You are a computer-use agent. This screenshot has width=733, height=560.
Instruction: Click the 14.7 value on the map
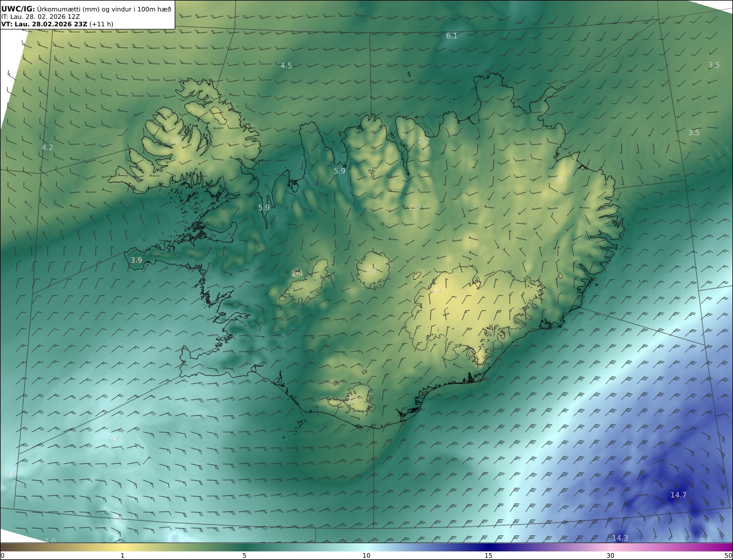click(679, 495)
